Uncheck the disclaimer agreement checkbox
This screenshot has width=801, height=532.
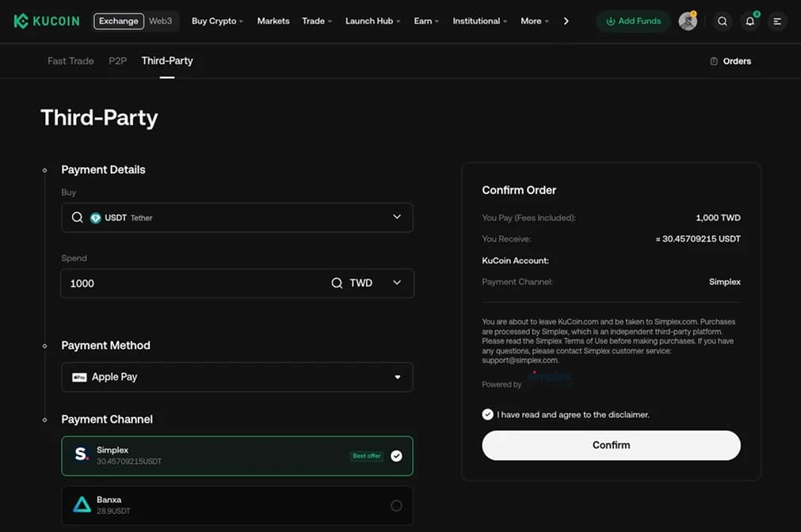coord(487,414)
